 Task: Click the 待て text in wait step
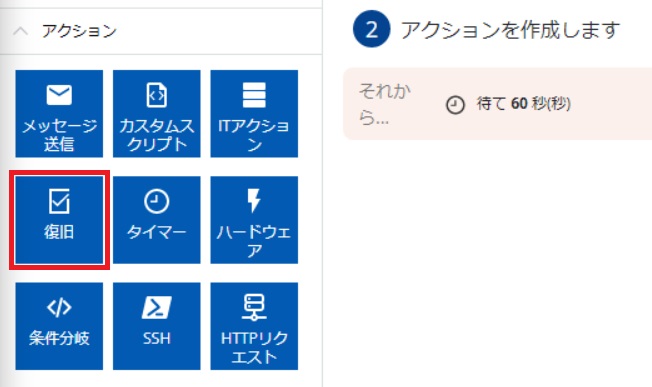pos(491,104)
